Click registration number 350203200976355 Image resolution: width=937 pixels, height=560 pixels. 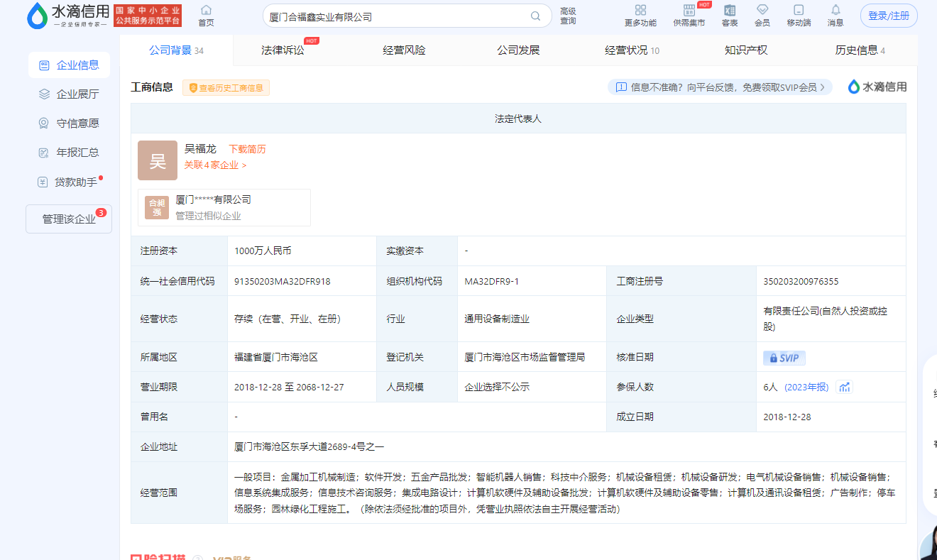801,281
